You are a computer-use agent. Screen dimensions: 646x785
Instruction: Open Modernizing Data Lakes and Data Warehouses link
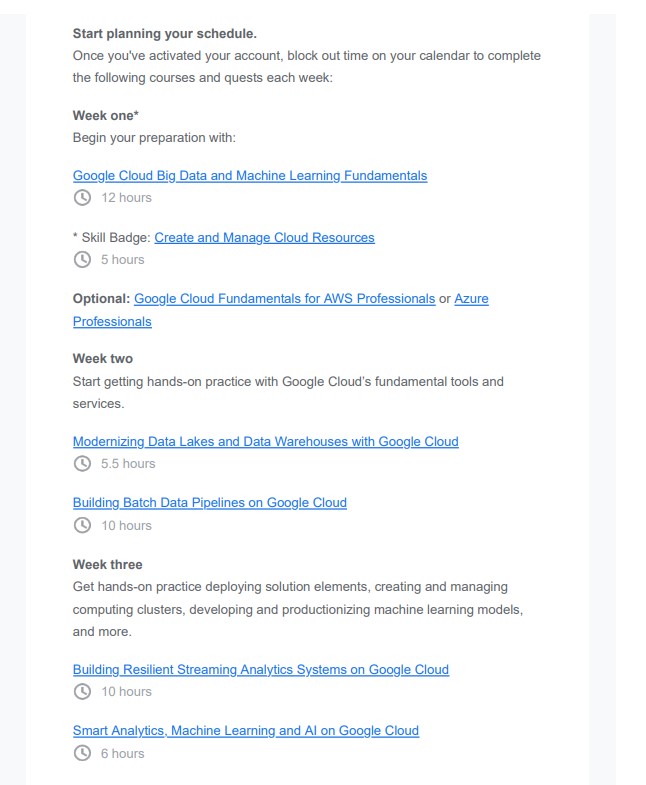(265, 442)
